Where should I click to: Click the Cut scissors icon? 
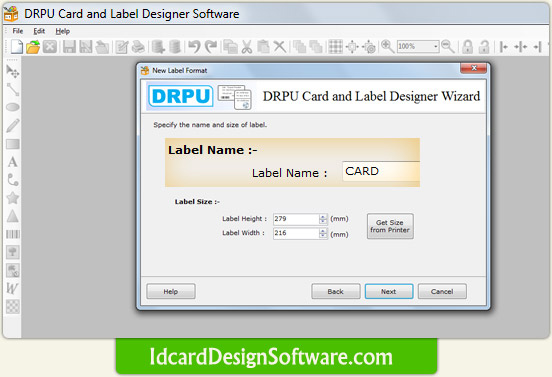(247, 47)
